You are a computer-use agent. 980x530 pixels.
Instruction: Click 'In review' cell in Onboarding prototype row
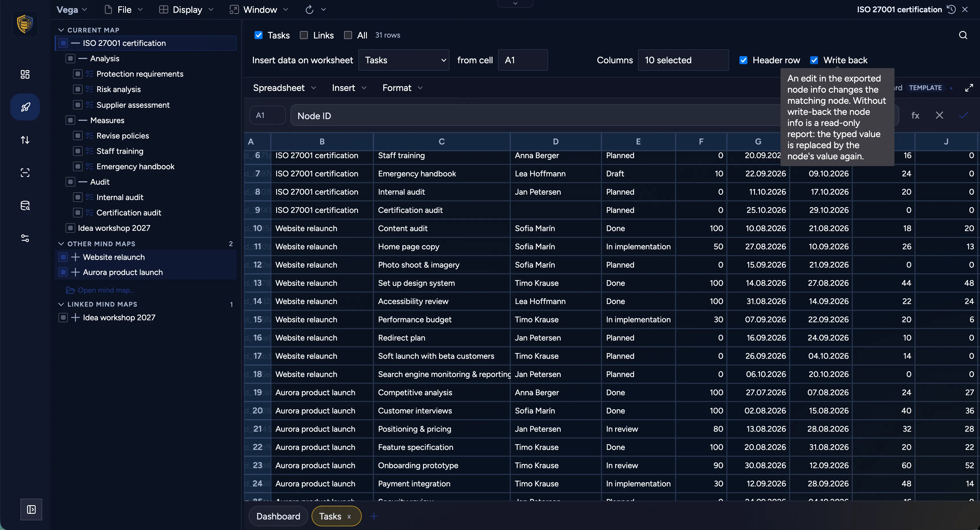[638, 466]
